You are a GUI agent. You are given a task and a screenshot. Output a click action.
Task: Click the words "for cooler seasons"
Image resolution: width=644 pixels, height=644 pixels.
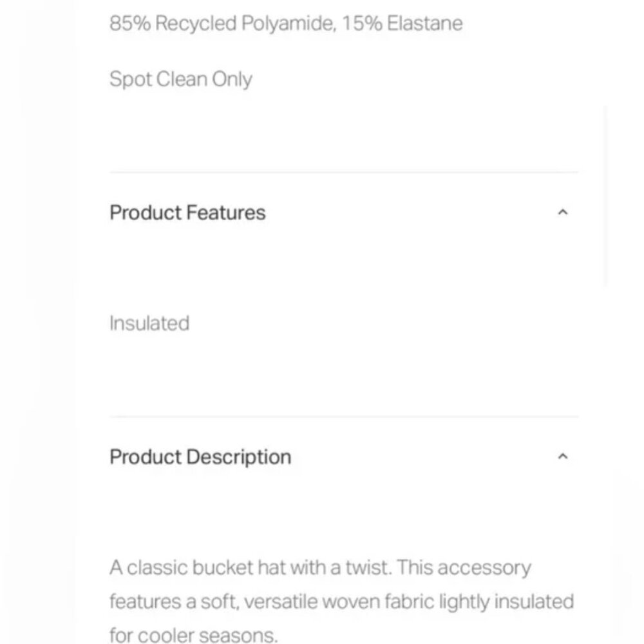pos(193,635)
